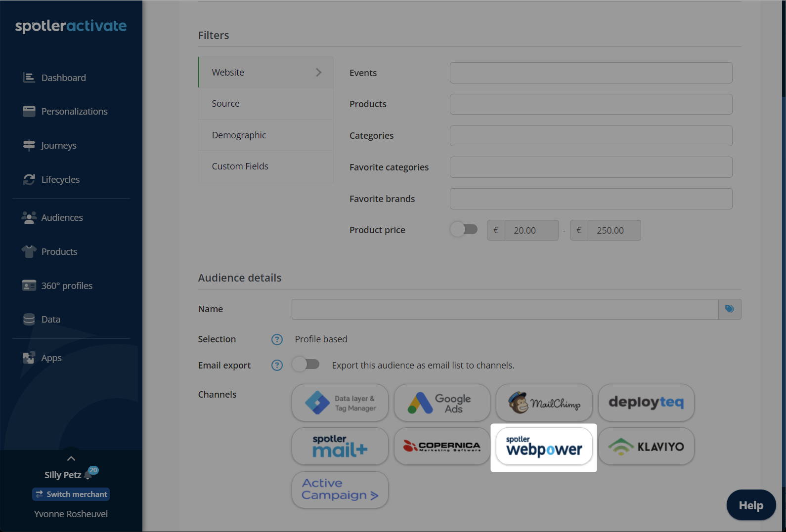Select the Klaviyo channel
The width and height of the screenshot is (786, 532).
click(646, 447)
